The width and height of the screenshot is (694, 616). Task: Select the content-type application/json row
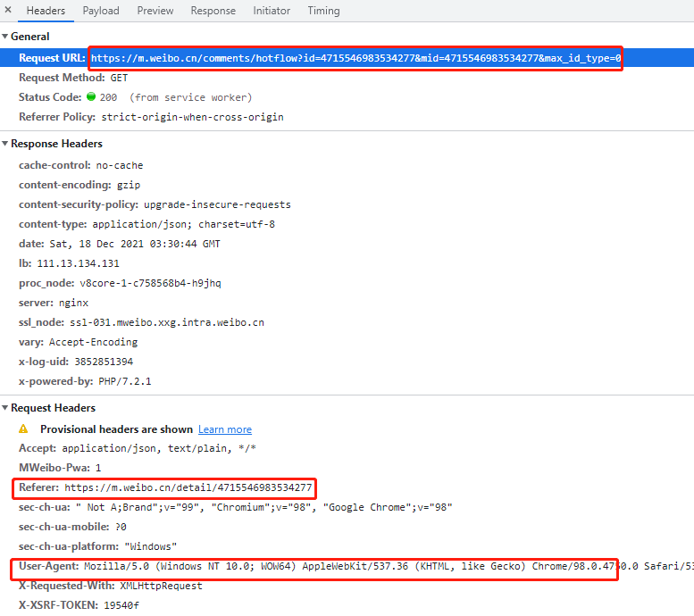(147, 224)
